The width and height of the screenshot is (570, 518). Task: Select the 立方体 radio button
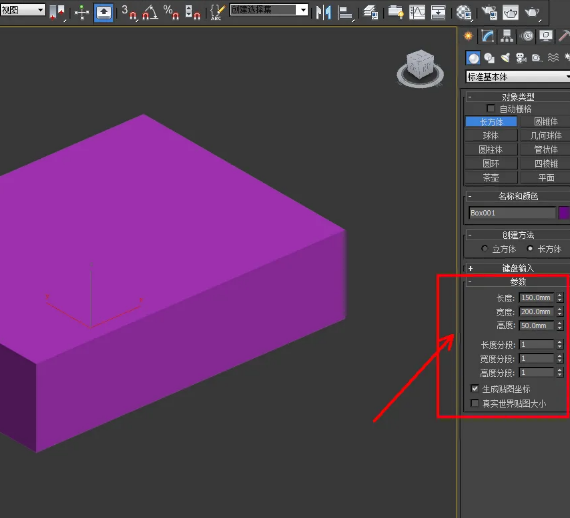point(484,249)
